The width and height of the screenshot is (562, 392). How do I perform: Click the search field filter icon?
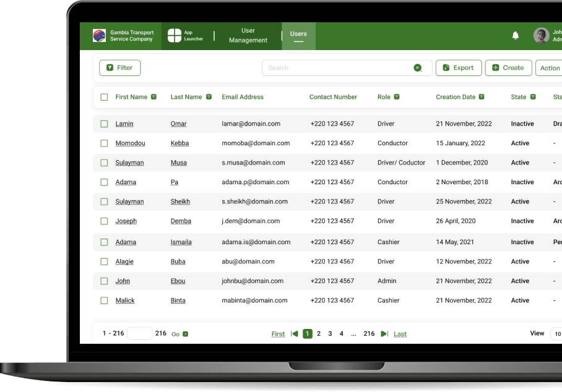click(x=417, y=68)
